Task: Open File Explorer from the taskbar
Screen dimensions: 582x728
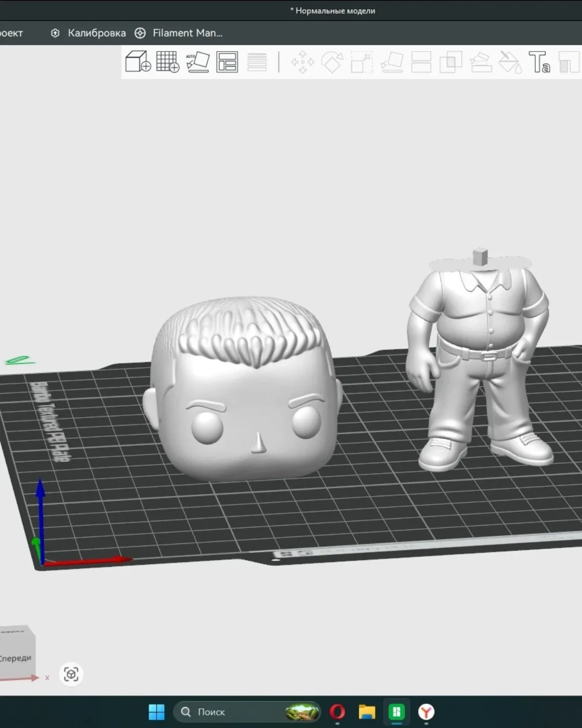Action: [x=367, y=712]
